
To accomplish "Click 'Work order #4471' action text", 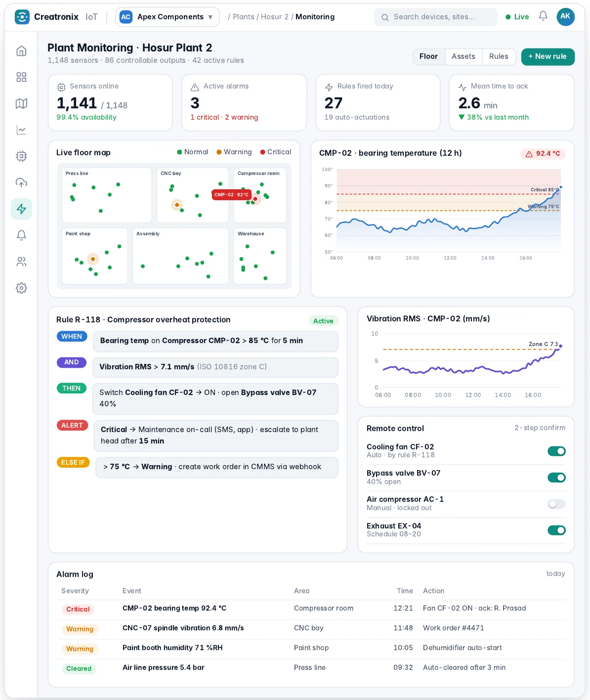I will [x=454, y=628].
